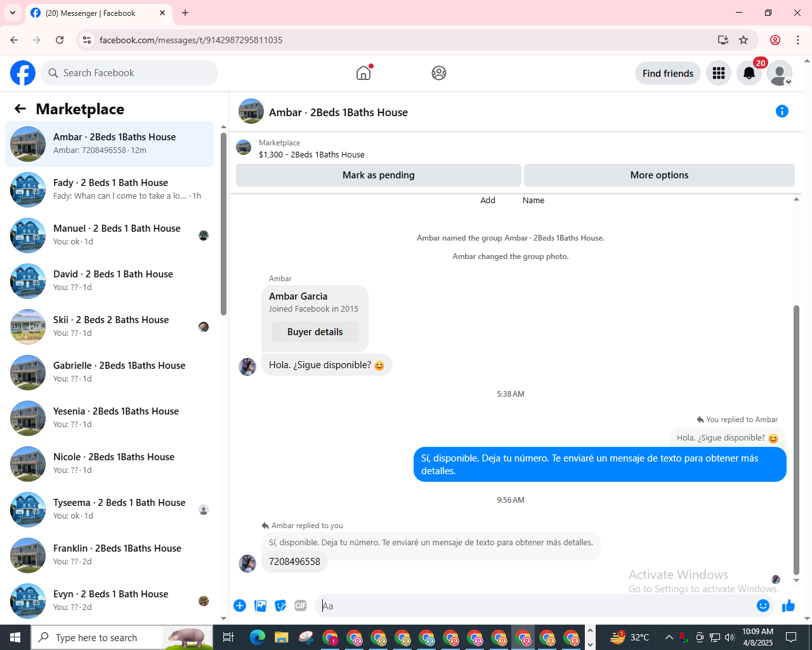Open File Explorer from taskbar

tap(282, 637)
